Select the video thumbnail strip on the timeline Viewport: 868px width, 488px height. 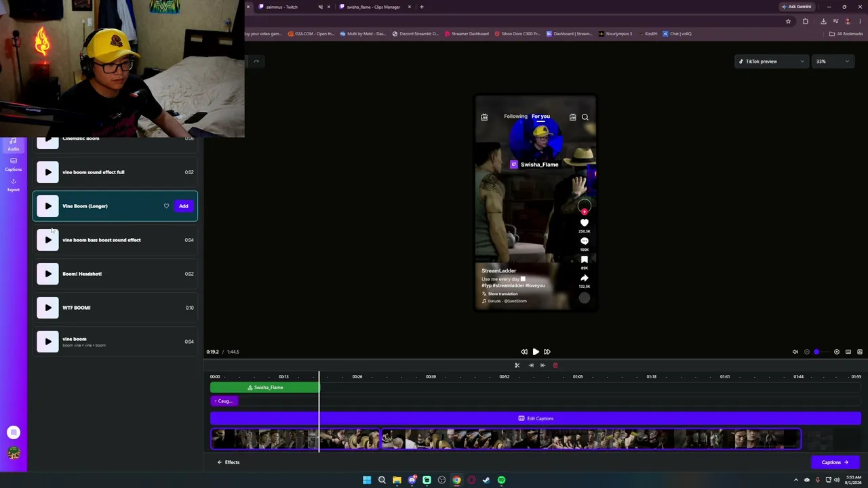505,439
